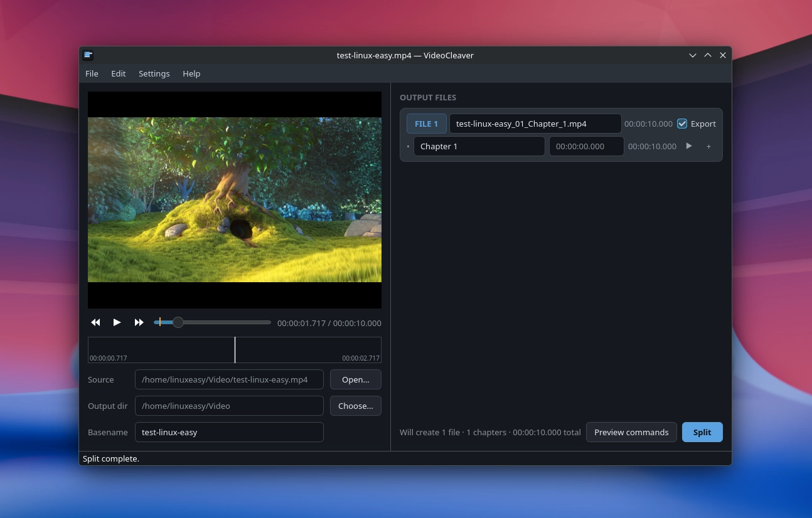Click the File 1 duration 00:00:10.000 text
This screenshot has width=812, height=518.
click(648, 124)
